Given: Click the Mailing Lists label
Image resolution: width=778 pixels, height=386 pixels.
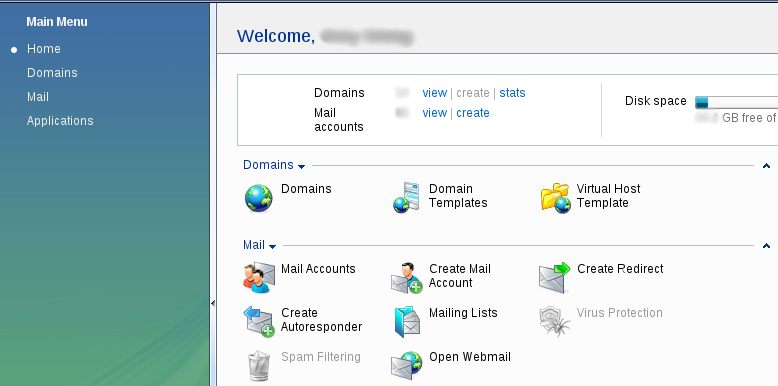Looking at the screenshot, I should 463,313.
